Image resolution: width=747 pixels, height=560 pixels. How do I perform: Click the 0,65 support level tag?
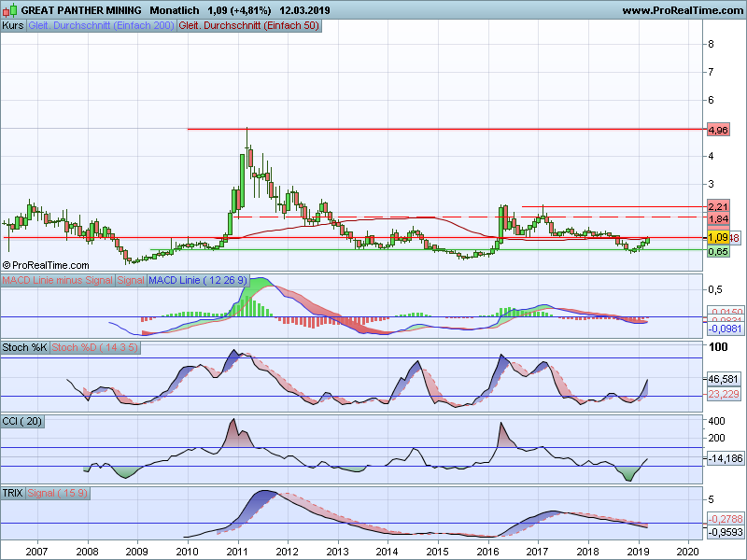point(718,251)
